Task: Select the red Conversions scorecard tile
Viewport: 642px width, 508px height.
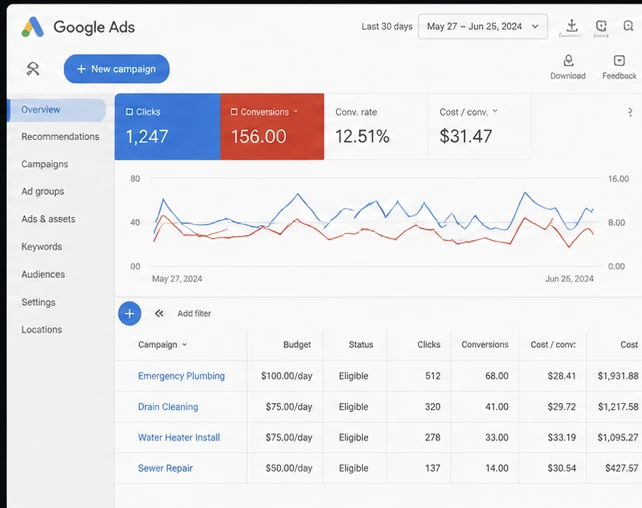Action: pos(272,126)
